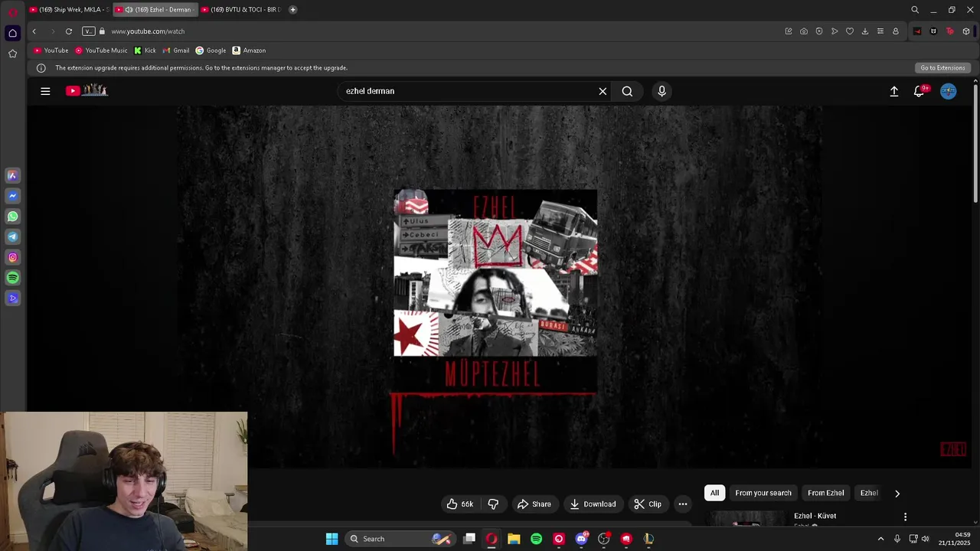This screenshot has width=980, height=551.
Task: Mute audio on the Ezhel - Derman tab
Action: (129, 10)
